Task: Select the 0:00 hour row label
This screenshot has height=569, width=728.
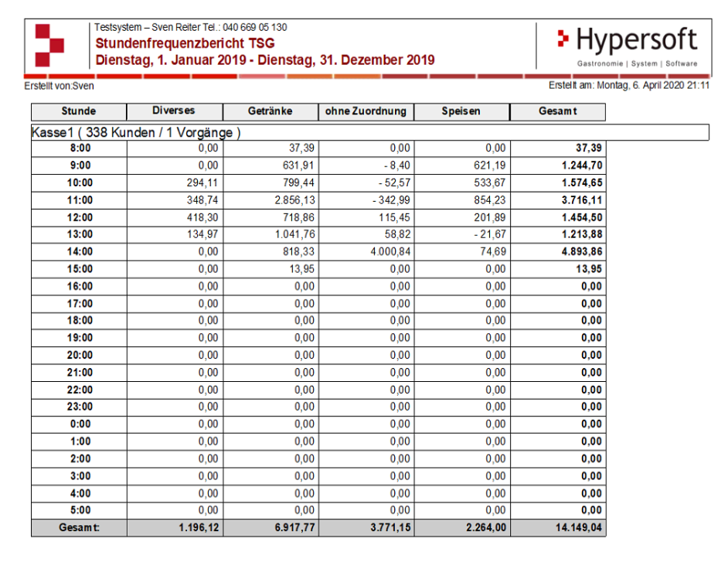Action: click(80, 424)
